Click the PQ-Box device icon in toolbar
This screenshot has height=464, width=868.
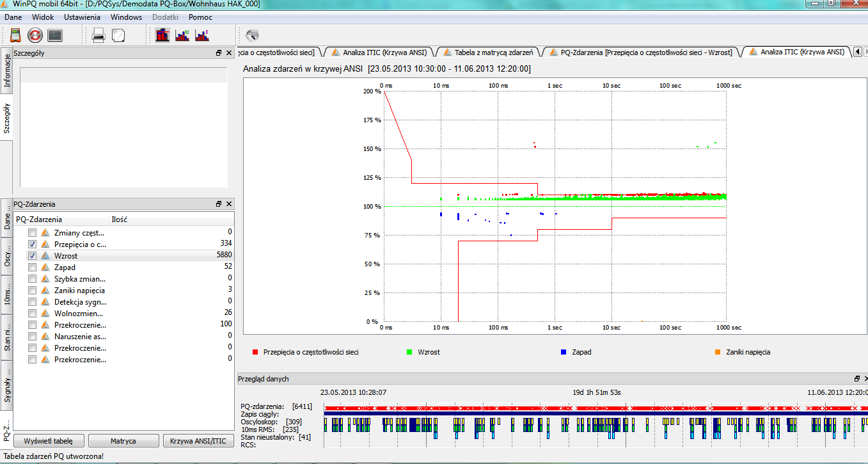click(x=15, y=35)
